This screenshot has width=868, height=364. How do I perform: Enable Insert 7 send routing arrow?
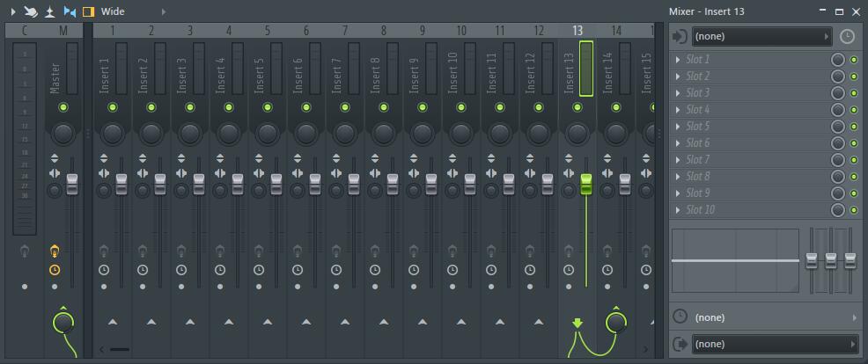(345, 322)
